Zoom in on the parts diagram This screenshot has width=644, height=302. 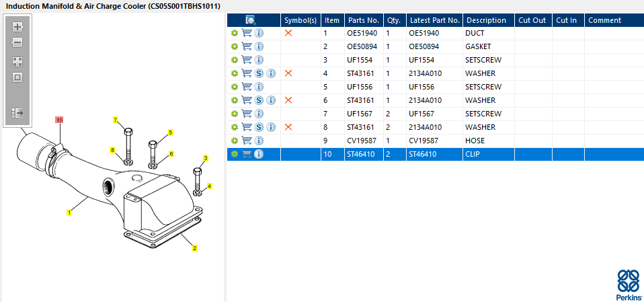coord(17,27)
